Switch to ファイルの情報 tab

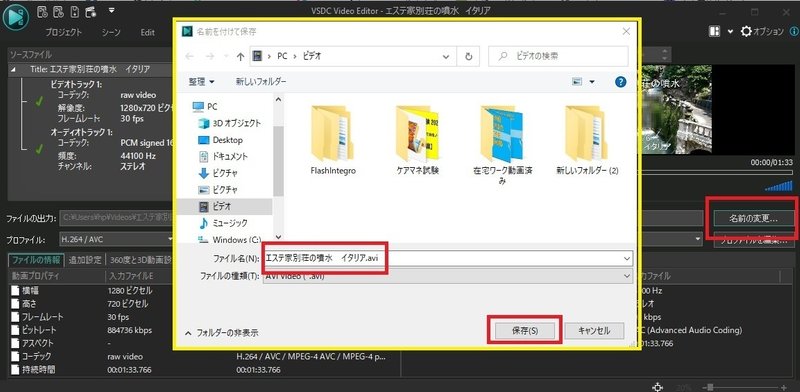(x=37, y=259)
